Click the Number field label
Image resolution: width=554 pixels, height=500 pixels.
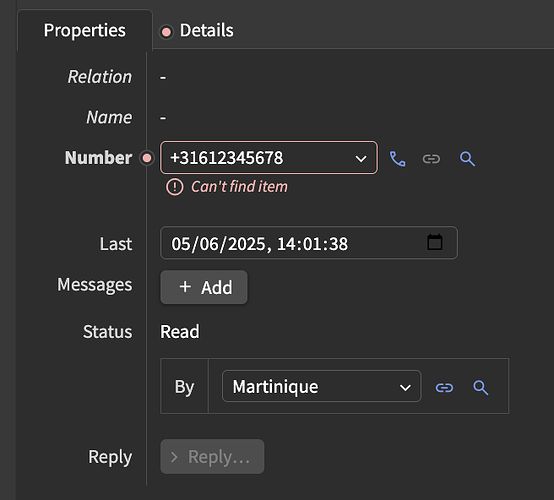(98, 158)
